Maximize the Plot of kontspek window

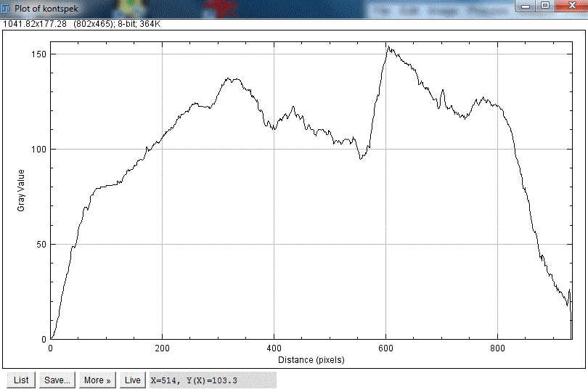point(545,6)
